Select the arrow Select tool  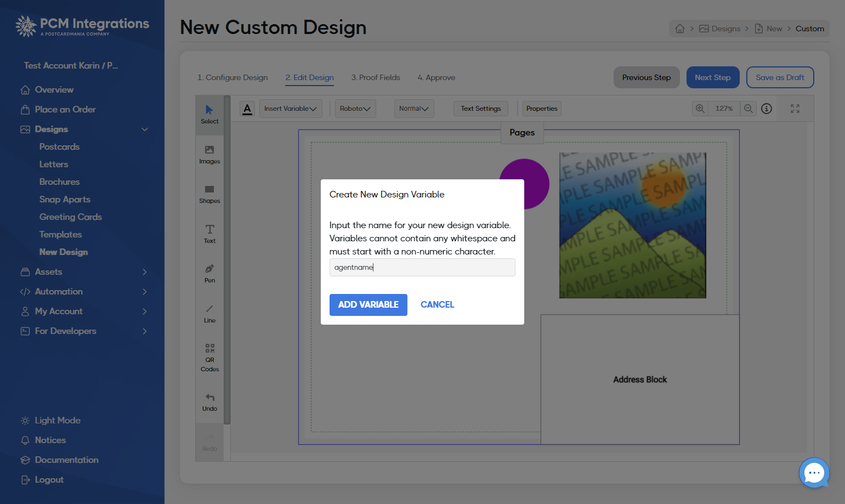209,115
